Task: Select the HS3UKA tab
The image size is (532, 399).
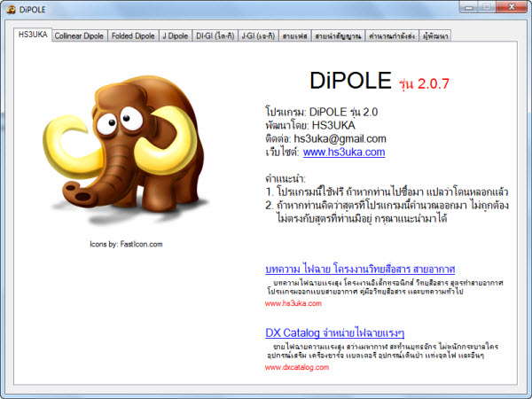Action: point(33,35)
